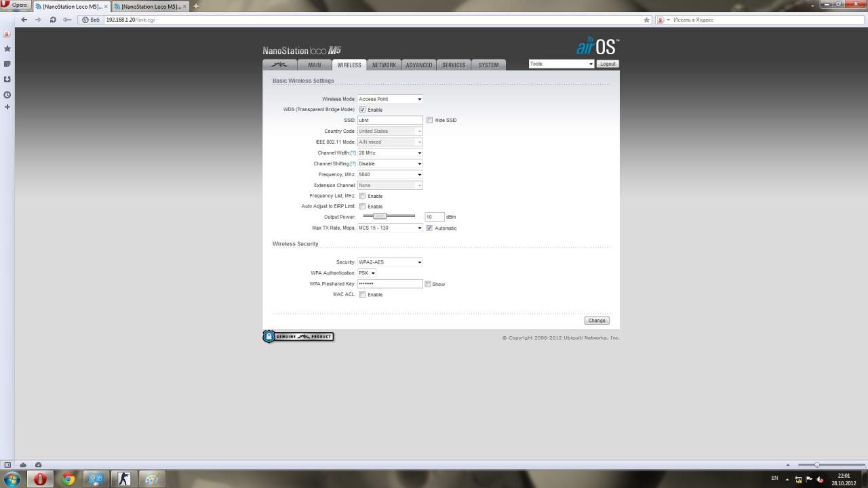
Task: Open the ADVANCED tab
Action: [419, 65]
